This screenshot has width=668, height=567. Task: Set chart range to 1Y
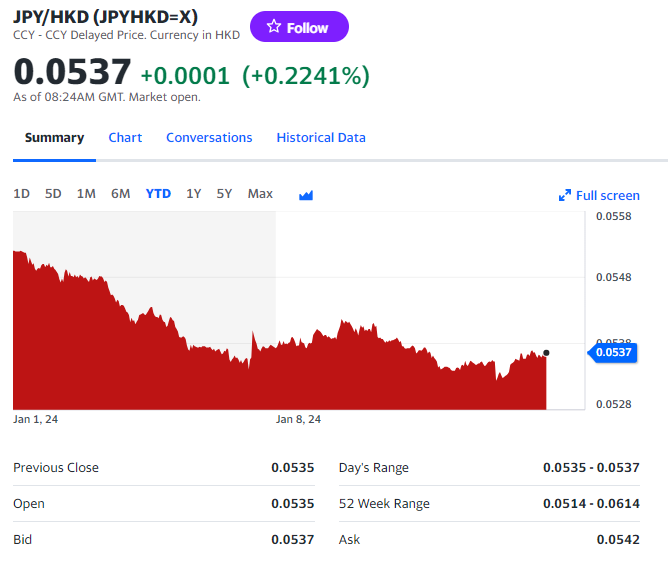click(194, 194)
